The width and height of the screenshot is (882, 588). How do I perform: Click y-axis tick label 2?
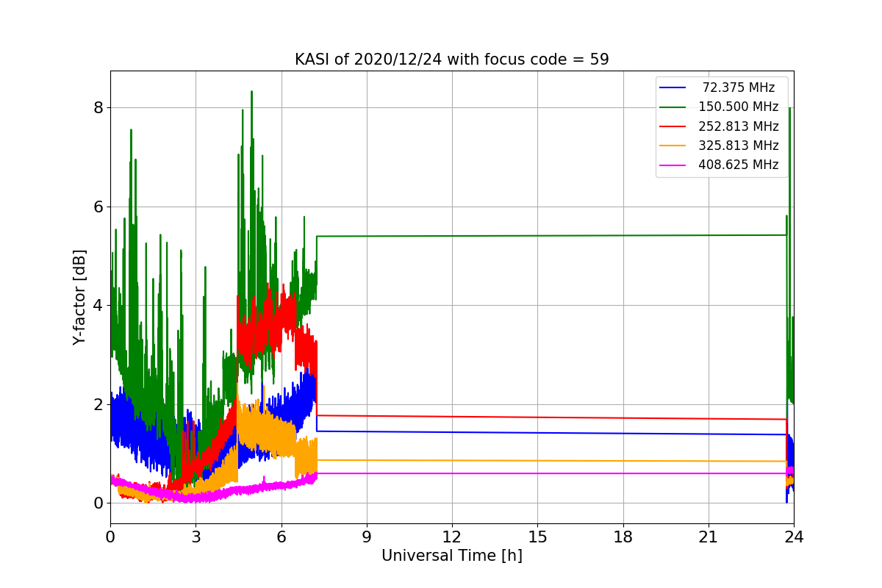coord(98,404)
